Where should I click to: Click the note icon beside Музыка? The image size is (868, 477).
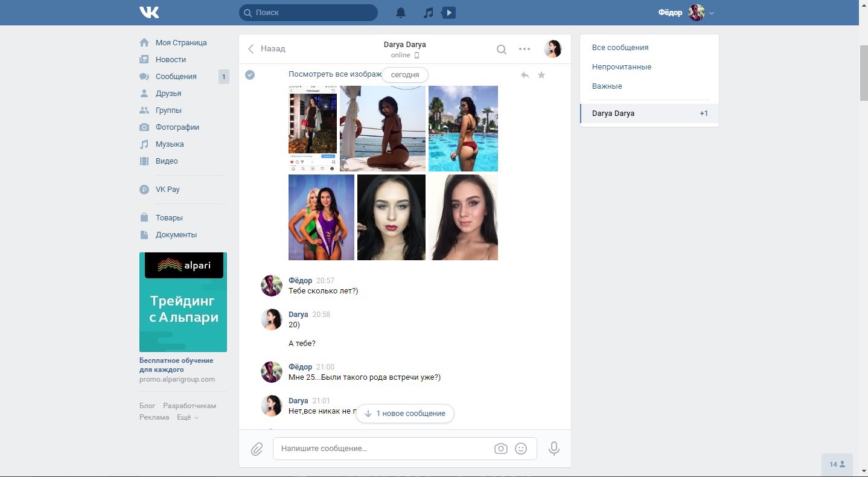(144, 144)
